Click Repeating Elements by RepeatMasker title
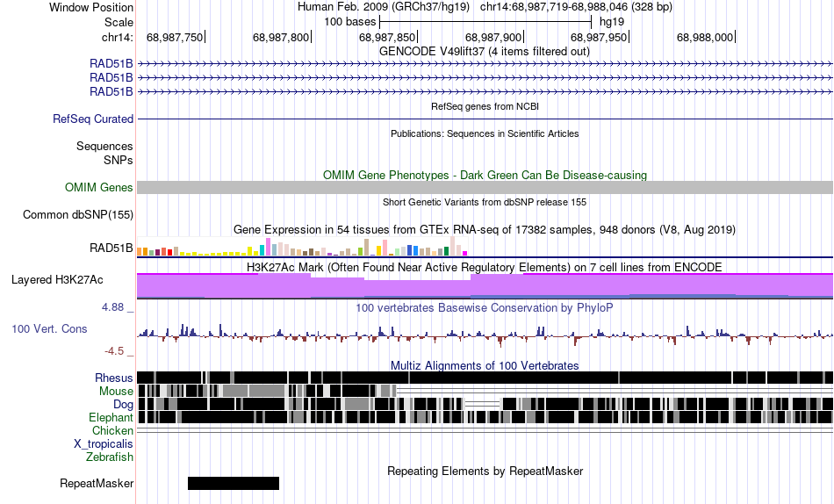834x504 pixels. (x=485, y=471)
